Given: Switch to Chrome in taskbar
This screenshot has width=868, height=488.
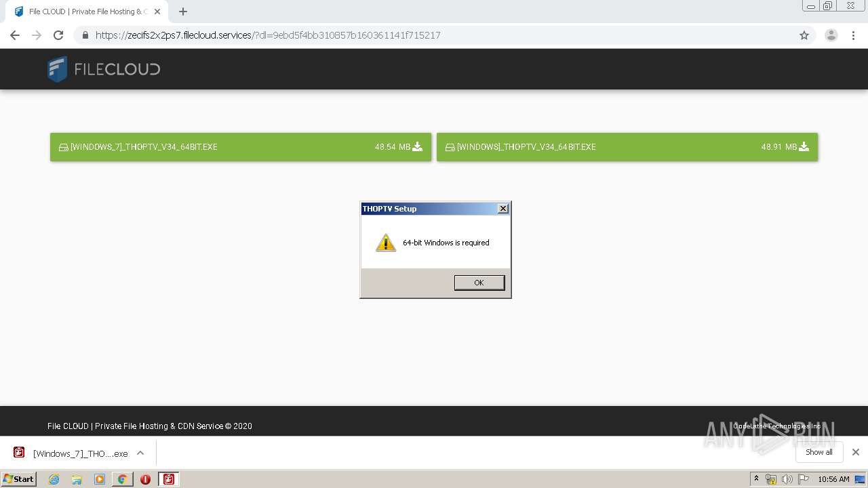Looking at the screenshot, I should click(x=123, y=479).
